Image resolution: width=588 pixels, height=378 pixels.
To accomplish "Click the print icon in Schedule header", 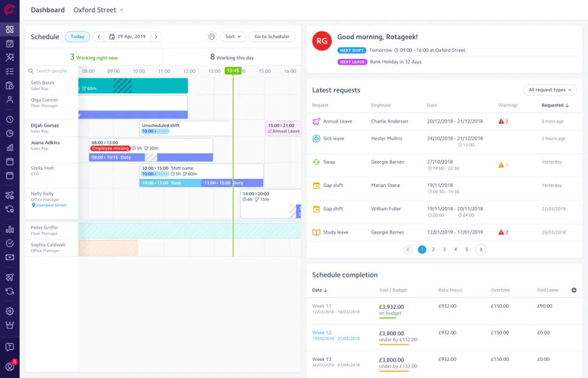I will (x=211, y=37).
